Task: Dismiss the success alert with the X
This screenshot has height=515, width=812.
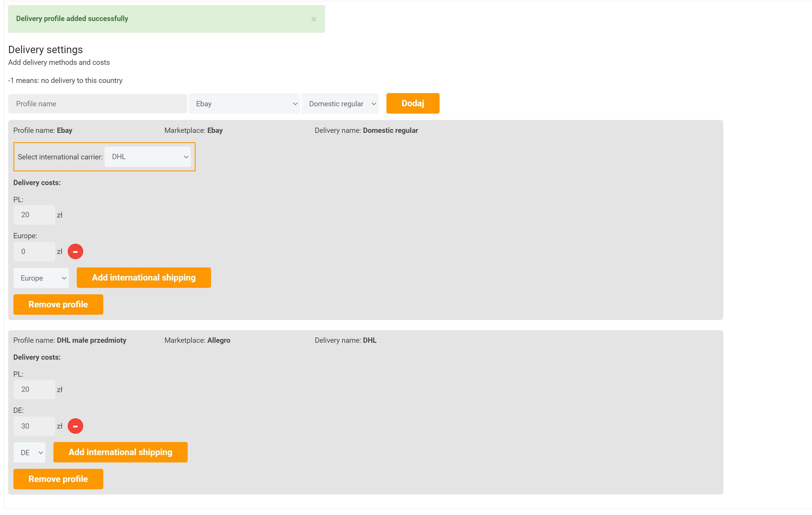Action: [x=313, y=19]
